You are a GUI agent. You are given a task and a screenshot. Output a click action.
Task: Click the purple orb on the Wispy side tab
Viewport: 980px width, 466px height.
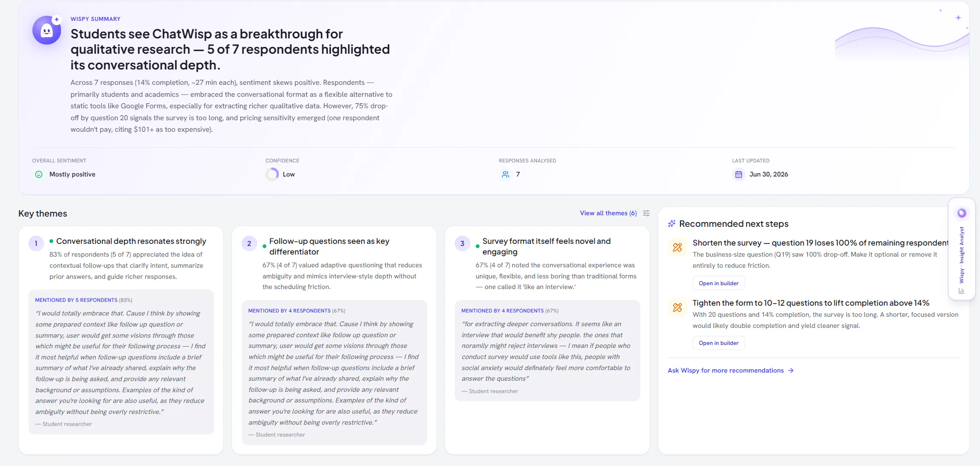pyautogui.click(x=962, y=213)
